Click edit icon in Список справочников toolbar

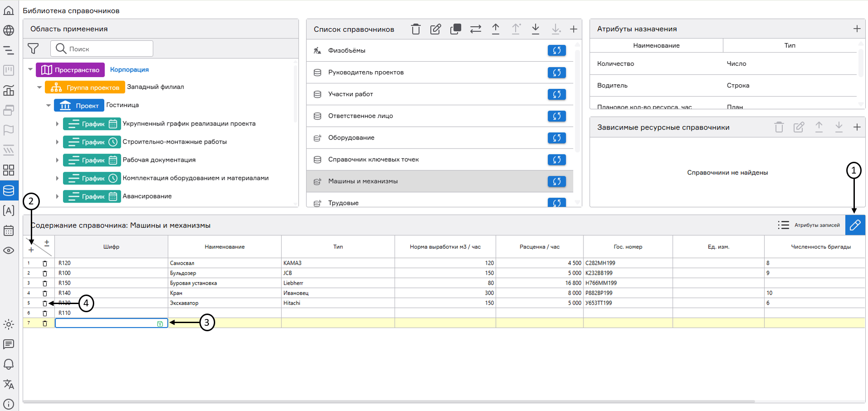coord(435,29)
